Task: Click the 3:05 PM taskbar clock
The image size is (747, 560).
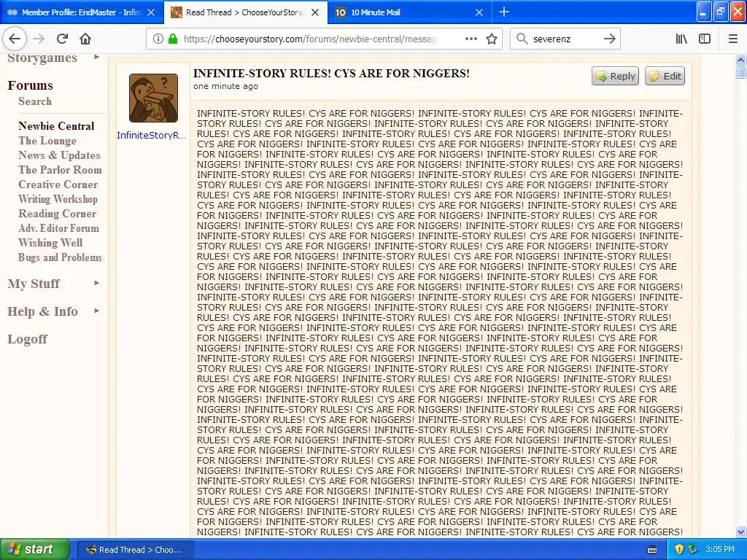Action: tap(720, 549)
